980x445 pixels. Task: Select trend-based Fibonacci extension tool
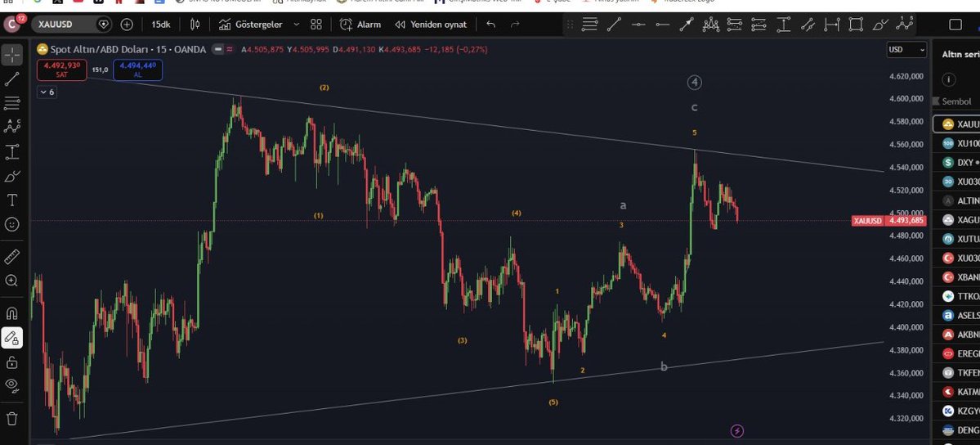click(x=758, y=25)
